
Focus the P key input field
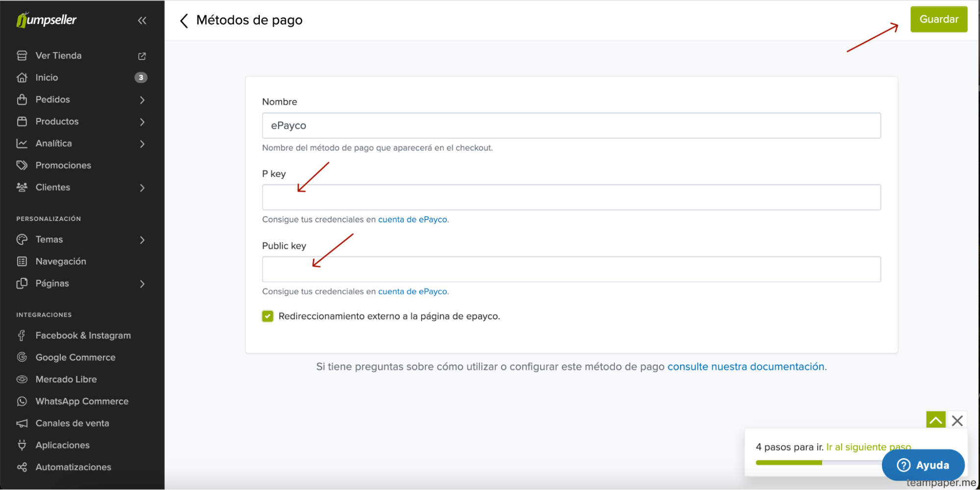[571, 197]
